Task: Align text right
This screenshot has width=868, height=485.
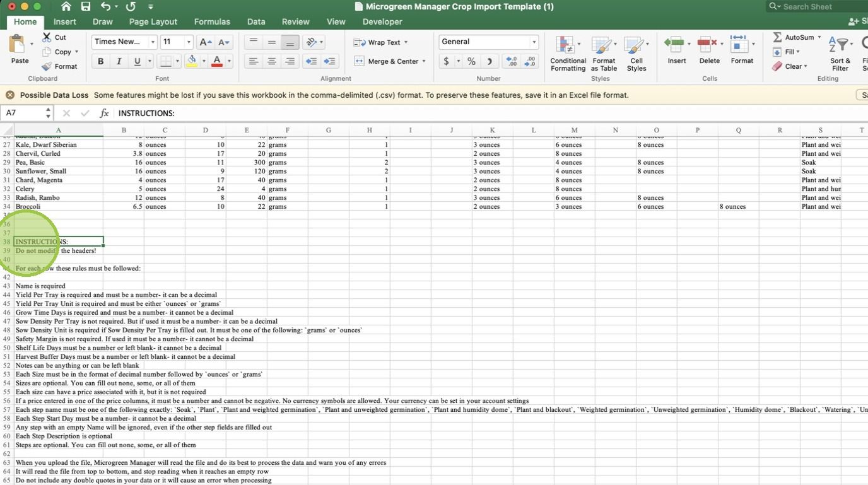Action: coord(290,61)
